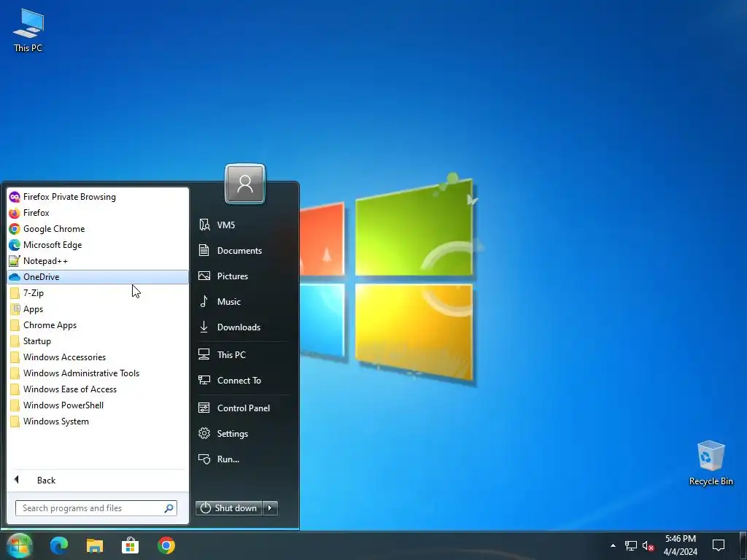Select Connect To in the start menu
The width and height of the screenshot is (747, 560).
pos(244,381)
